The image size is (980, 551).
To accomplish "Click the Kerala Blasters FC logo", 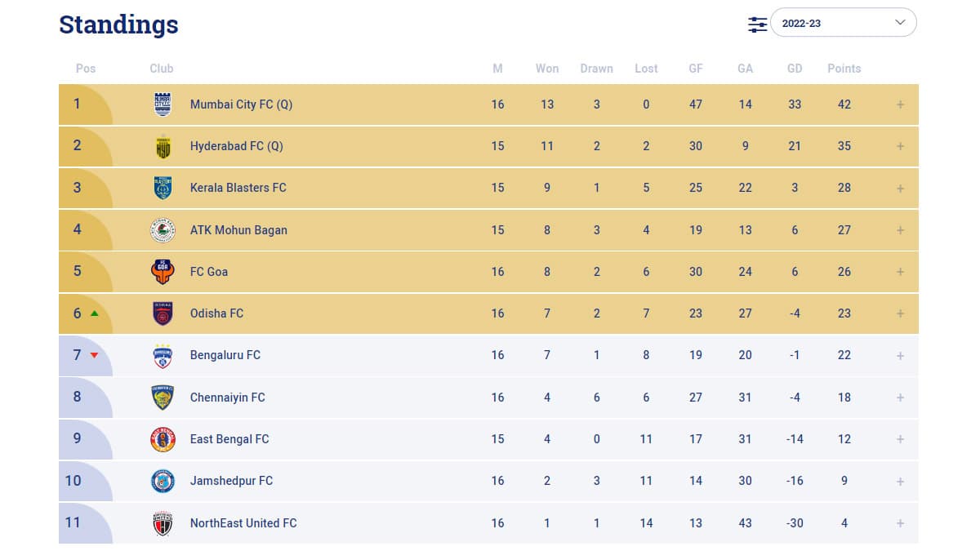I will (x=163, y=188).
